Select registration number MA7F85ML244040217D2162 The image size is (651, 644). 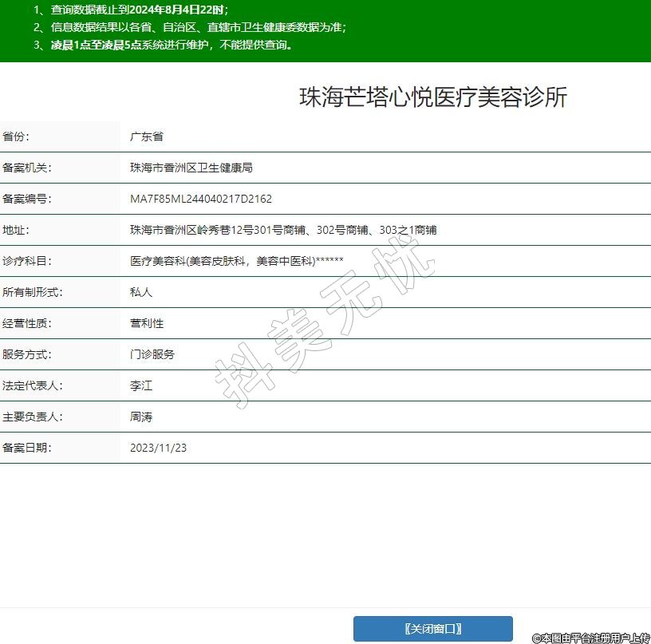201,199
